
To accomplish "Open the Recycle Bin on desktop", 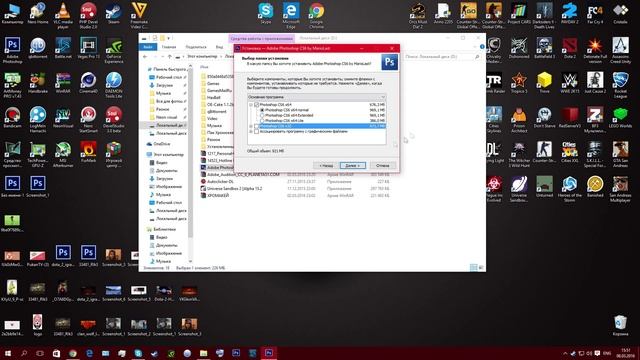I will click(x=620, y=325).
